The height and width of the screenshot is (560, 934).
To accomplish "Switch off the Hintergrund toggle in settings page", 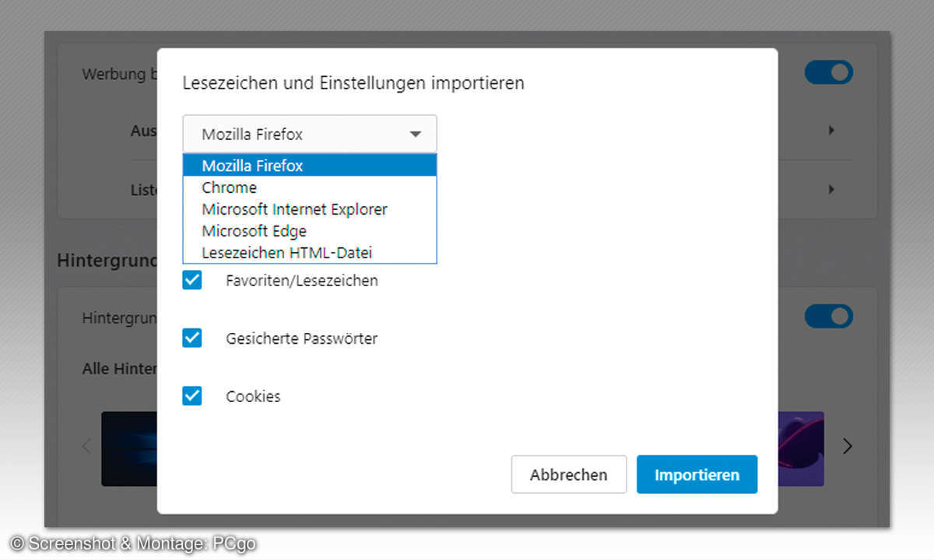I will (829, 317).
